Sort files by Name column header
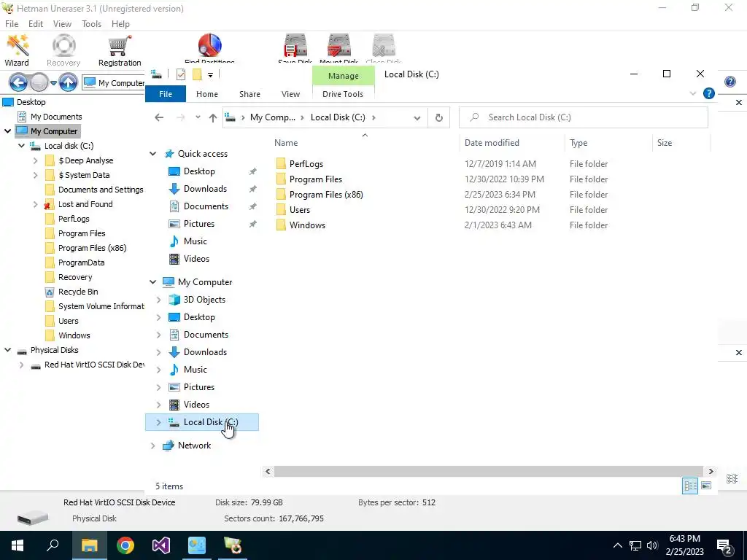Viewport: 747px width, 560px height. coord(365,143)
